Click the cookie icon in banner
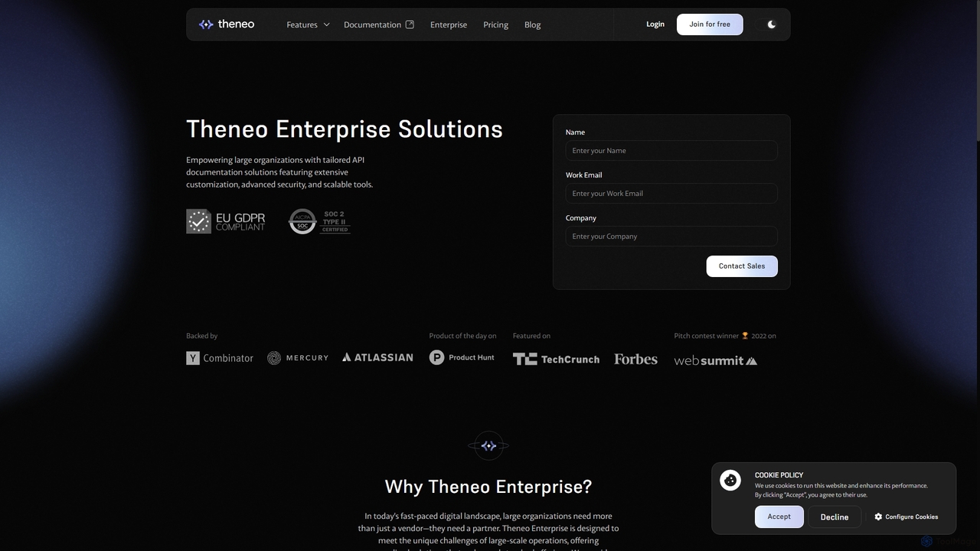The height and width of the screenshot is (551, 980). tap(730, 481)
